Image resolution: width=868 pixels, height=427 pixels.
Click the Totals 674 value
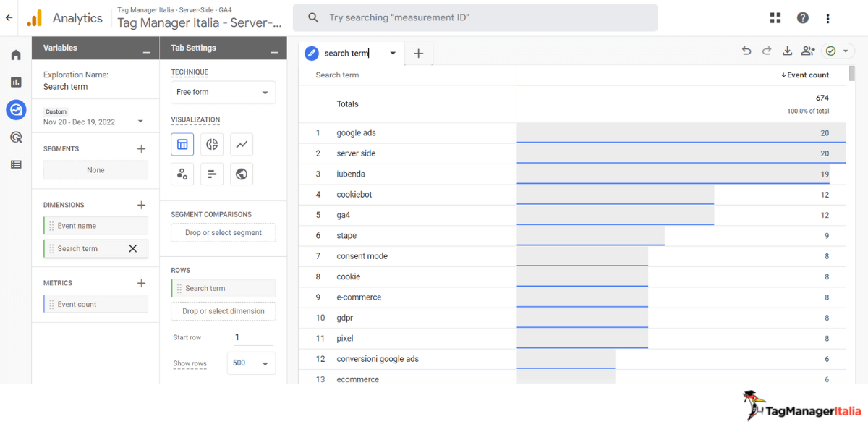point(822,98)
